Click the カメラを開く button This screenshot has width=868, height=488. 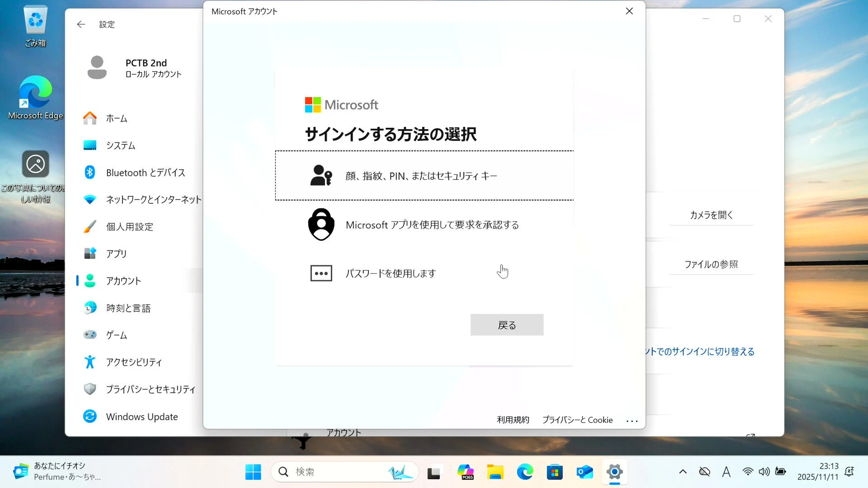pyautogui.click(x=711, y=215)
